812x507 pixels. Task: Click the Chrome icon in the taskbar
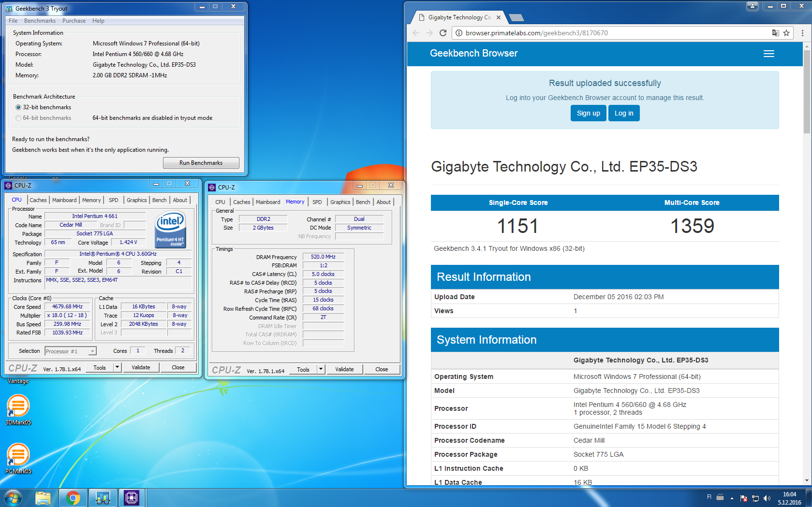click(x=73, y=498)
